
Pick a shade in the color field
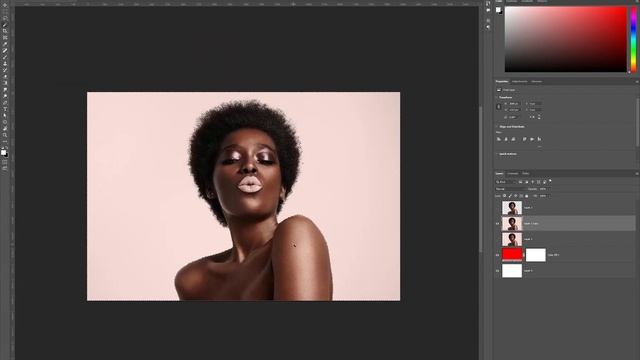coord(565,39)
